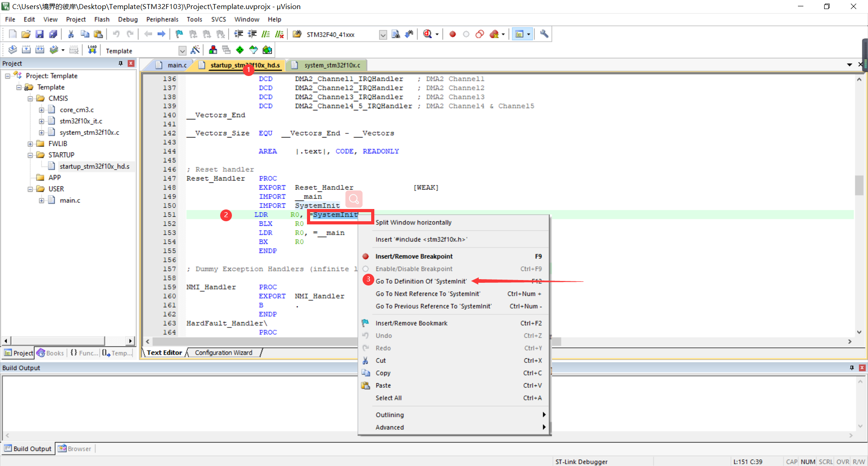Unindent selected lines with the unindent icon

252,34
